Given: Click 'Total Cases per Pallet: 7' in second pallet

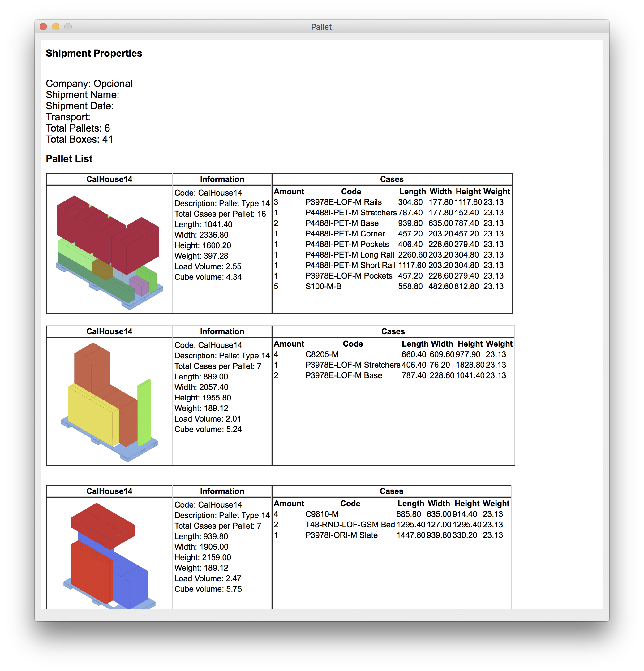Looking at the screenshot, I should pos(218,366).
